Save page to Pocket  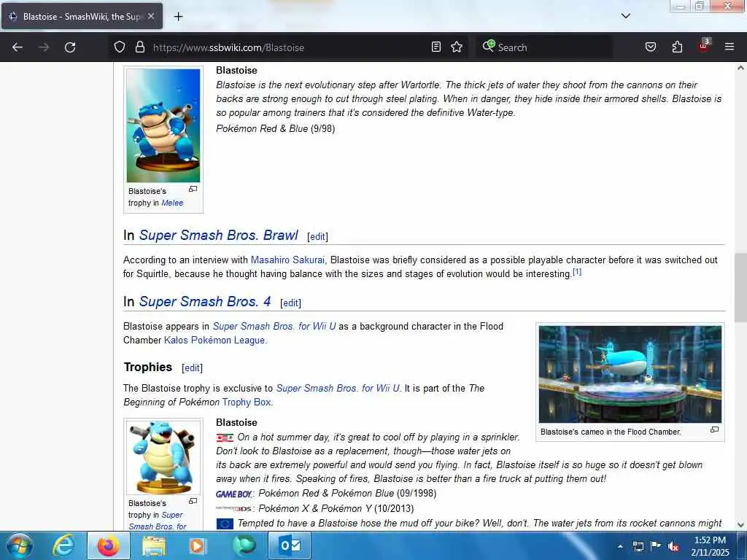651,47
